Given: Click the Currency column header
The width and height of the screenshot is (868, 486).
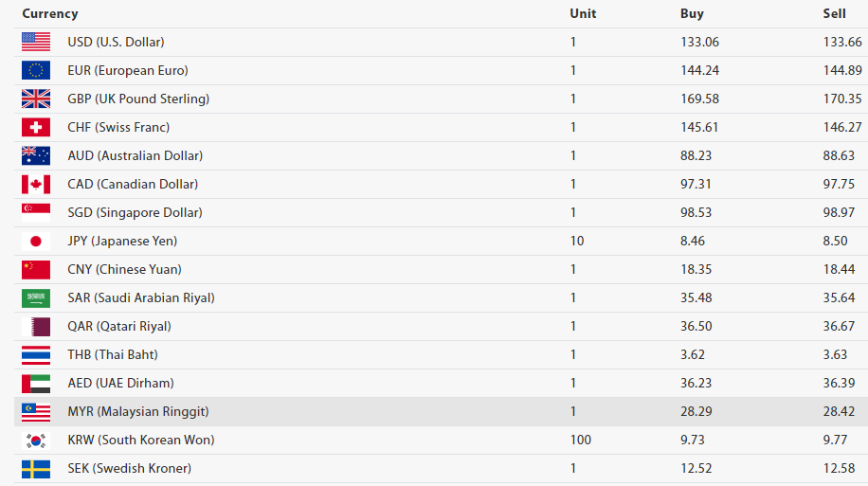Looking at the screenshot, I should [x=50, y=14].
